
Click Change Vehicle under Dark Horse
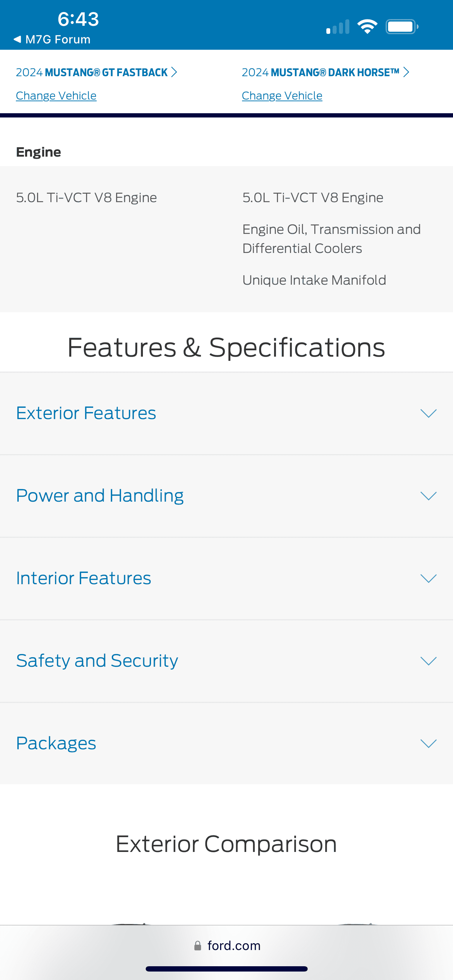pos(282,96)
